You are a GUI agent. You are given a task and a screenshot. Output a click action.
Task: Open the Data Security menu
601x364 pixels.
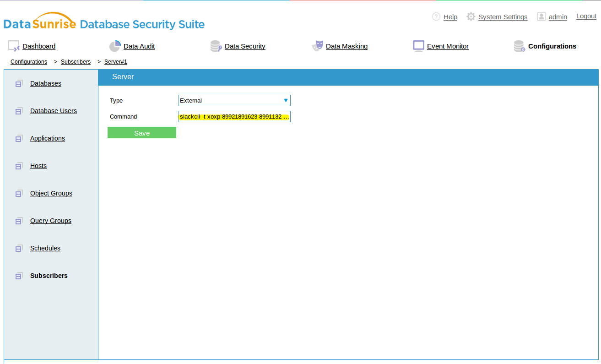245,46
